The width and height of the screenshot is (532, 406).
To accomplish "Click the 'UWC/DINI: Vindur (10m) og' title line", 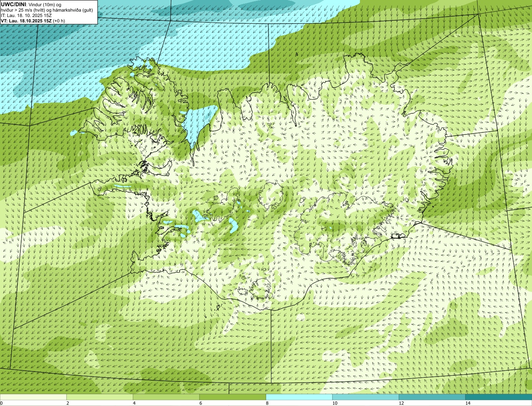I will 31,4.
